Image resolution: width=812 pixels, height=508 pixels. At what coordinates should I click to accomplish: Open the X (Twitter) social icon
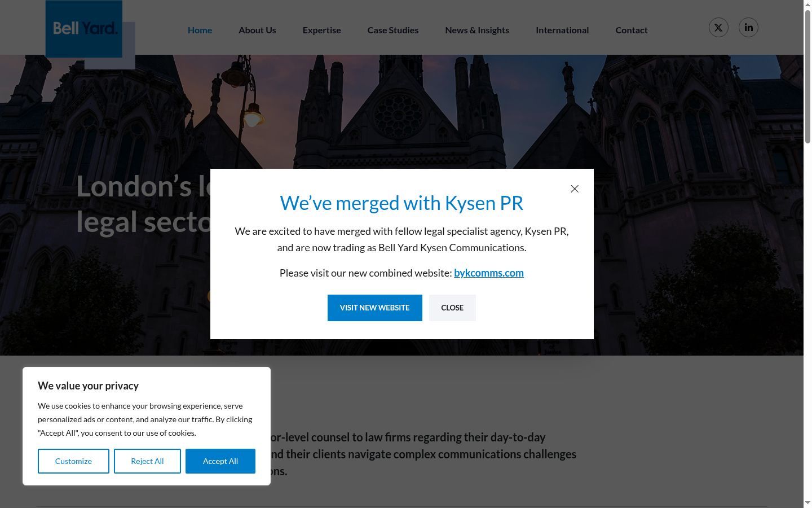click(718, 28)
